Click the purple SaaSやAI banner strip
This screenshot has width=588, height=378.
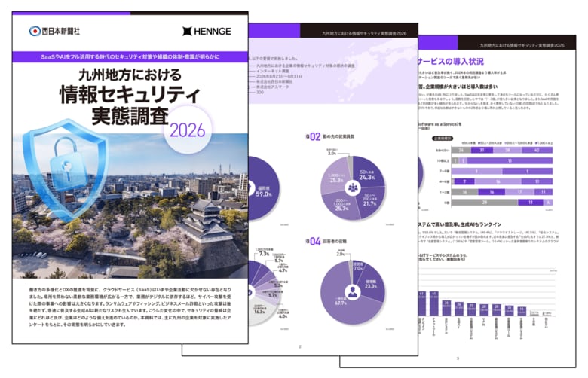[x=130, y=57]
